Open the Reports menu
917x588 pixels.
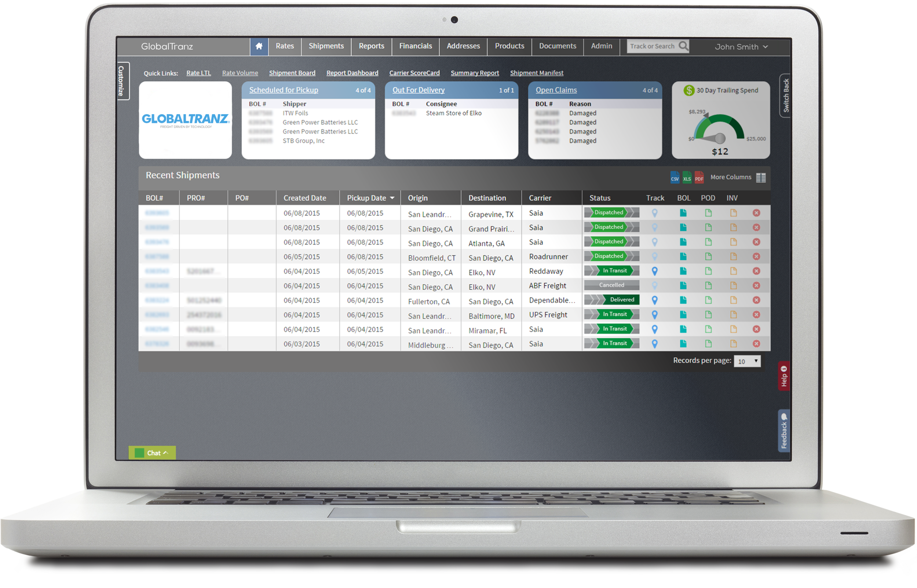[372, 46]
